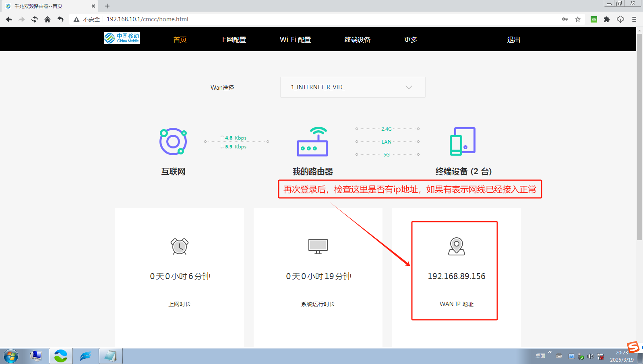
Task: Click the 我的路由器 router icon
Action: tap(312, 142)
